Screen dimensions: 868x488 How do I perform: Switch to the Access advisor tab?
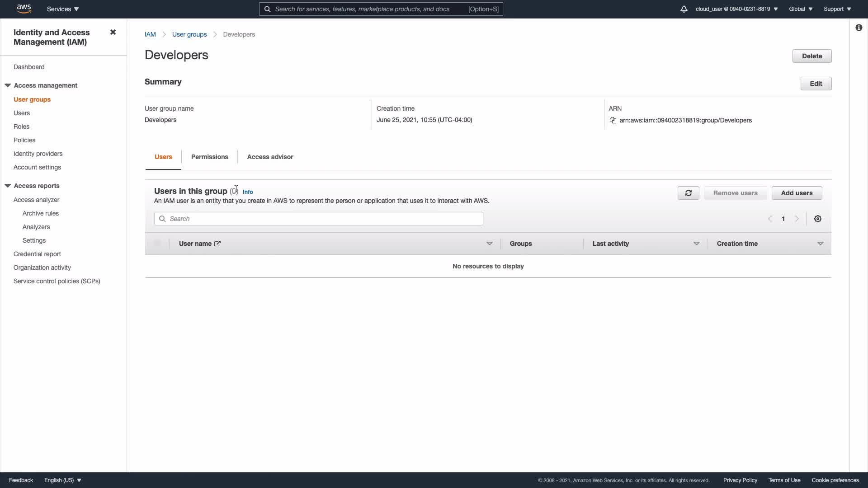[270, 157]
